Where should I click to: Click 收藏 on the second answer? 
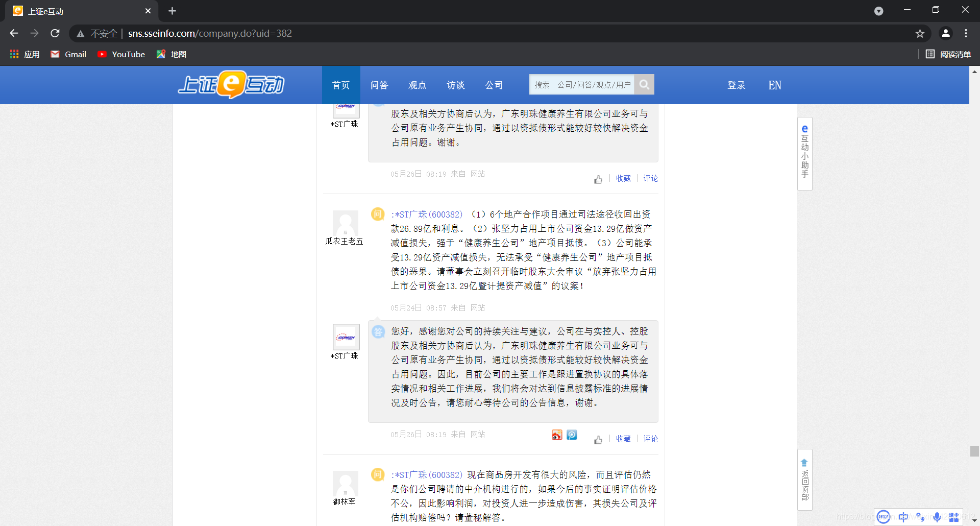click(x=623, y=439)
